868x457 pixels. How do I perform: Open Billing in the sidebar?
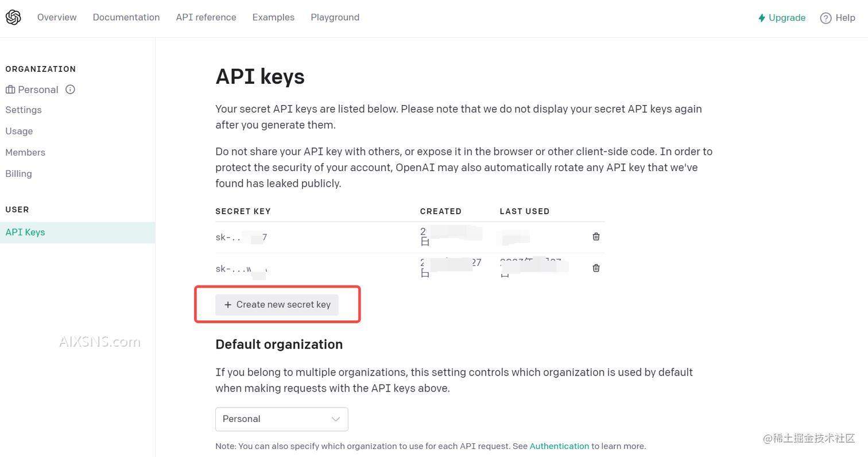(18, 173)
